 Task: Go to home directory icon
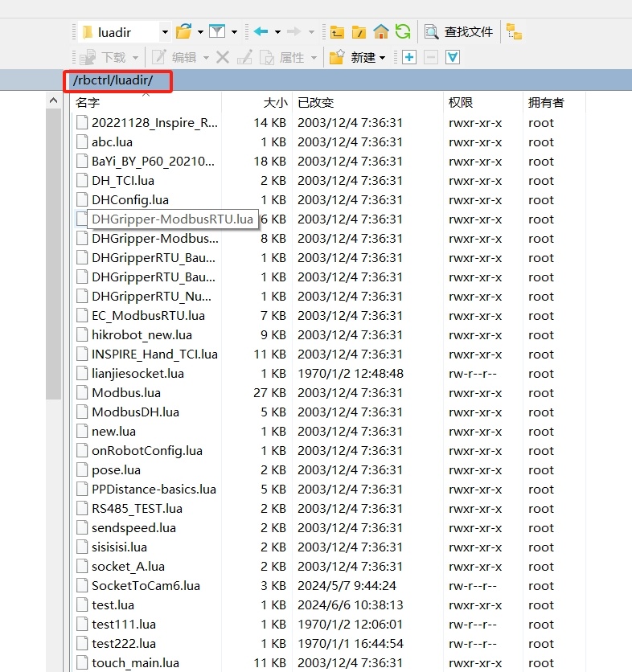tap(381, 32)
